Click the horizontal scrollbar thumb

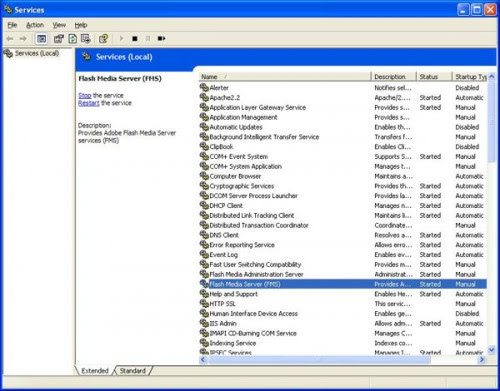coord(319,359)
